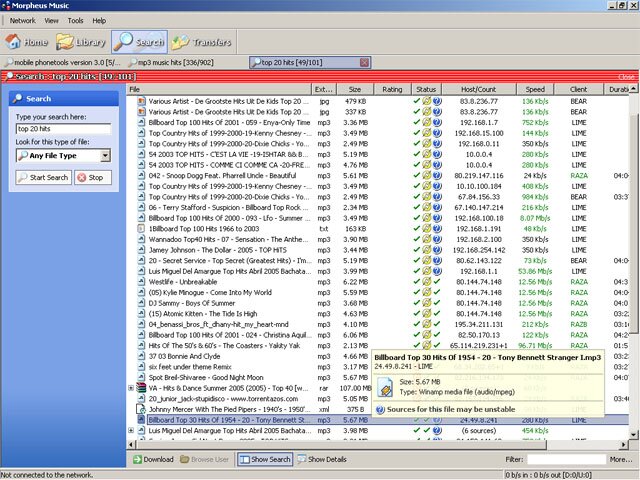Select the (15) Atomic Kitten - The Tide Is High row

(377, 313)
